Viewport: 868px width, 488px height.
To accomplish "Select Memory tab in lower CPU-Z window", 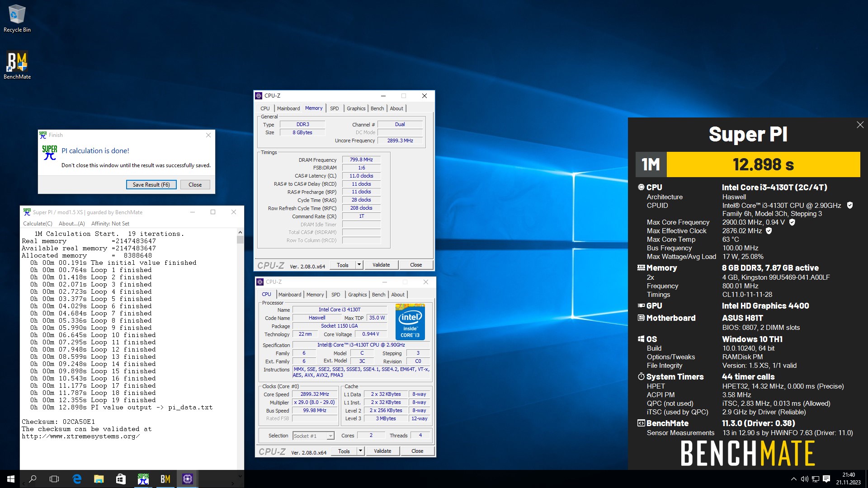I will pyautogui.click(x=315, y=295).
